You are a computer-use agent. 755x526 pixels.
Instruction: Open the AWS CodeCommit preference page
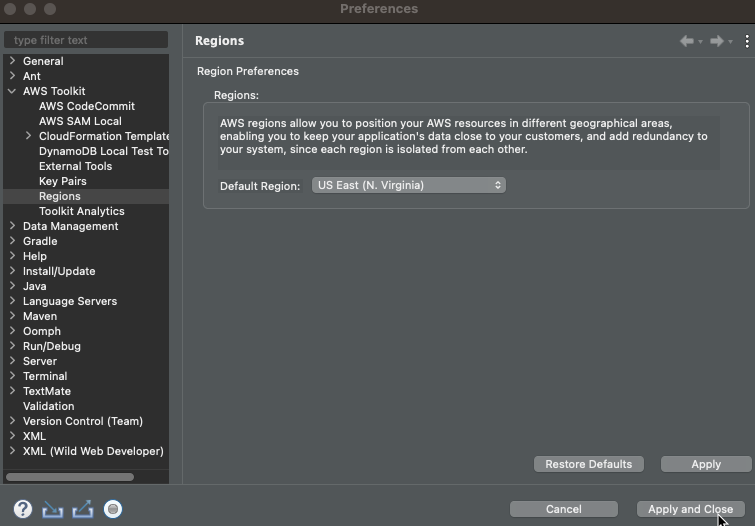pos(87,106)
